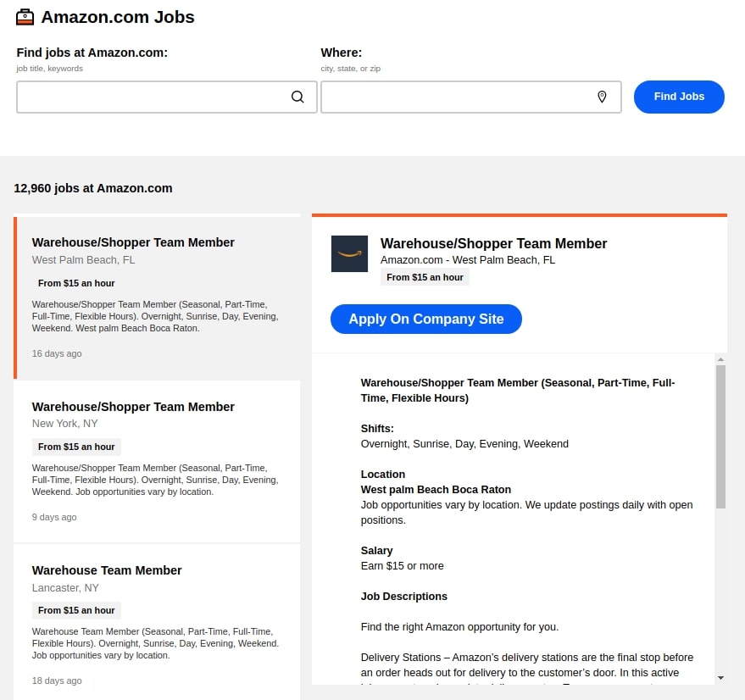Click 'New York, NY' location text
Image resolution: width=745 pixels, height=700 pixels.
tap(65, 424)
